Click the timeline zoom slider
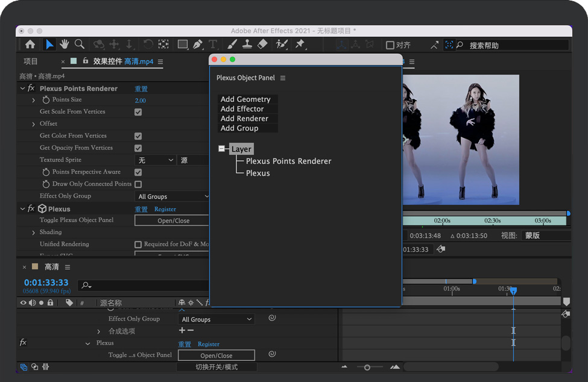This screenshot has height=382, width=588. 367,367
